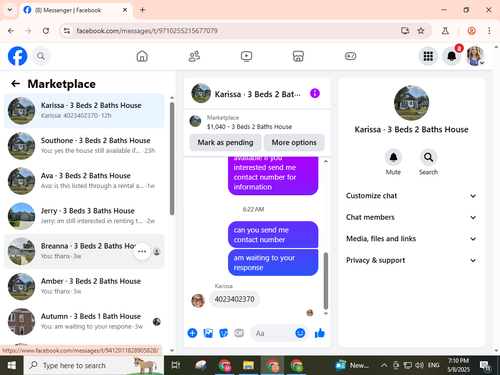This screenshot has width=500, height=375.
Task: Expand Customize chat section
Action: tap(411, 196)
